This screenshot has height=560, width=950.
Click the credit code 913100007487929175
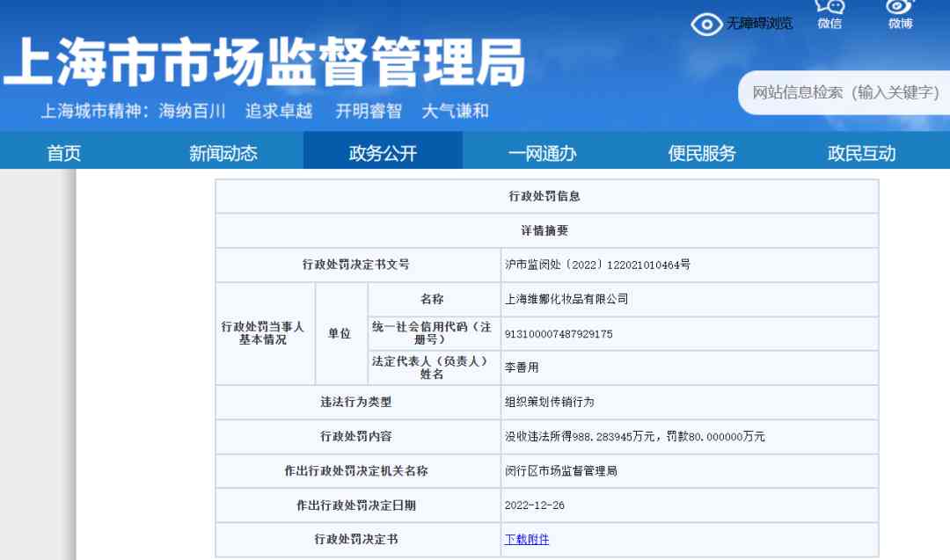coord(559,334)
